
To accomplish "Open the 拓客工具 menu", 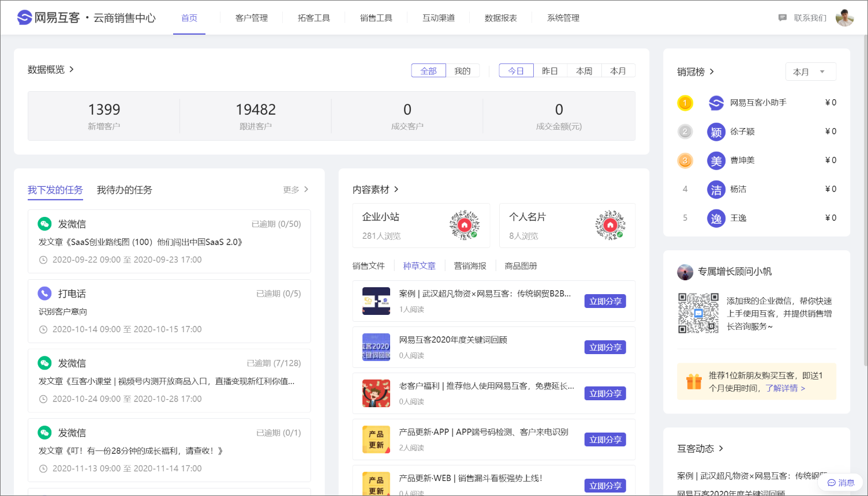I will (314, 18).
